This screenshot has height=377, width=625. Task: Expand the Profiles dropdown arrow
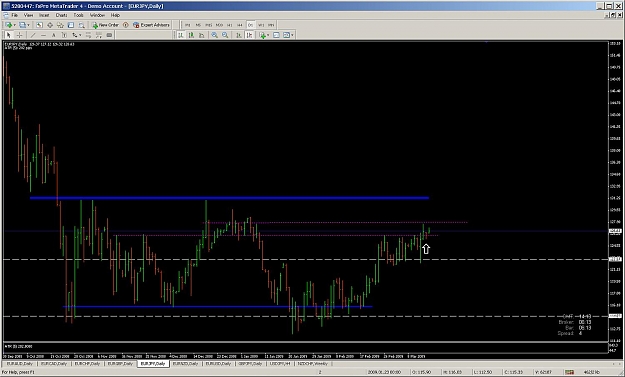click(x=28, y=25)
